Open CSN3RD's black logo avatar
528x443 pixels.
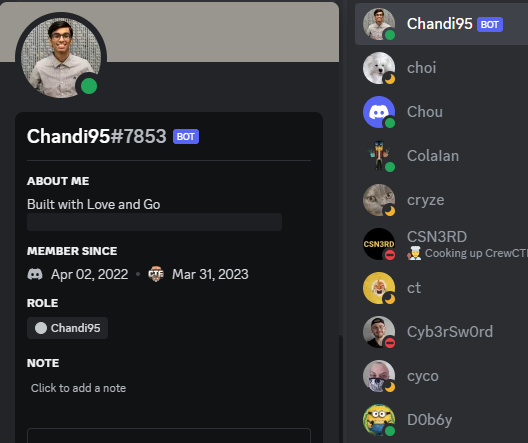(379, 244)
